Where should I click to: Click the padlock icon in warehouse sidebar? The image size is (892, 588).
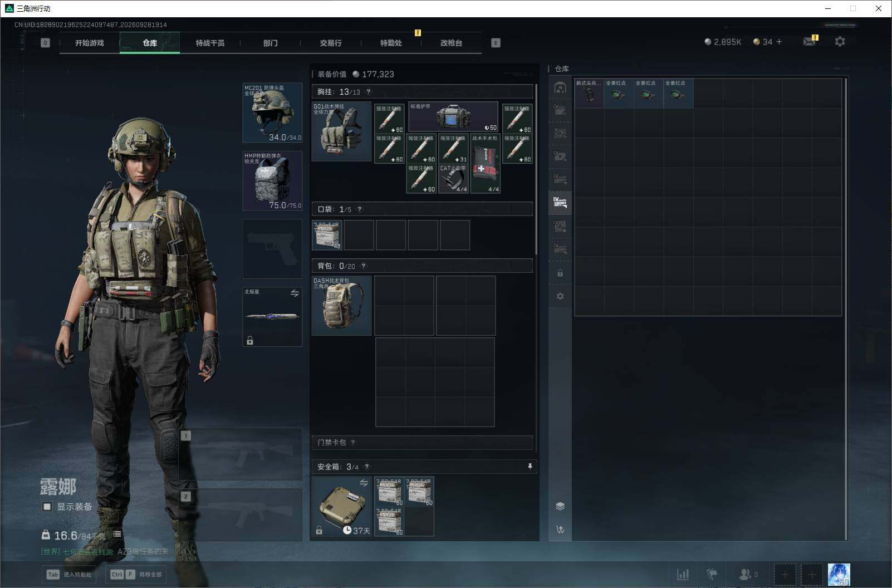click(x=560, y=273)
